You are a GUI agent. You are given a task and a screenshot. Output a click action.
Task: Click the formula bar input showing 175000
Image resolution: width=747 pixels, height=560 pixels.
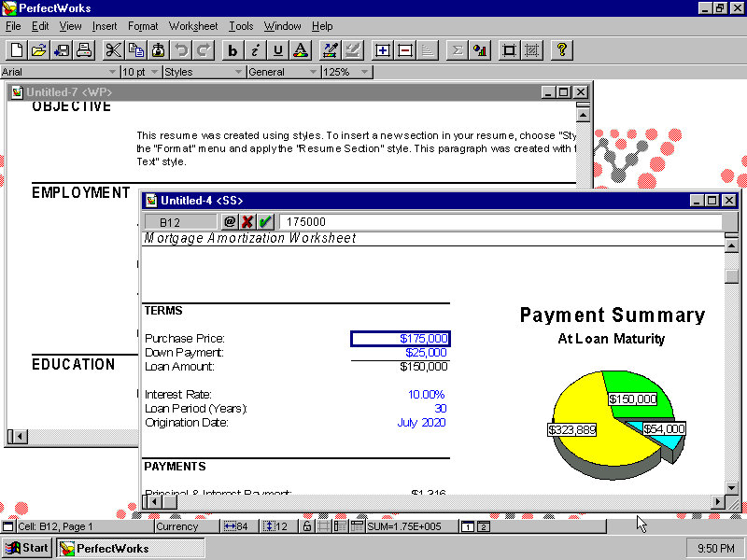pos(500,222)
